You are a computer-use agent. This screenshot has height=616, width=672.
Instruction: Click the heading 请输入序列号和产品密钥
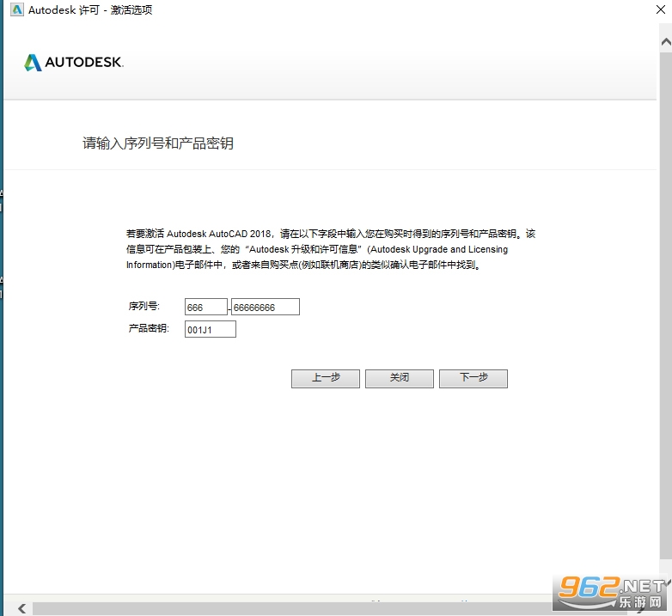(x=158, y=143)
